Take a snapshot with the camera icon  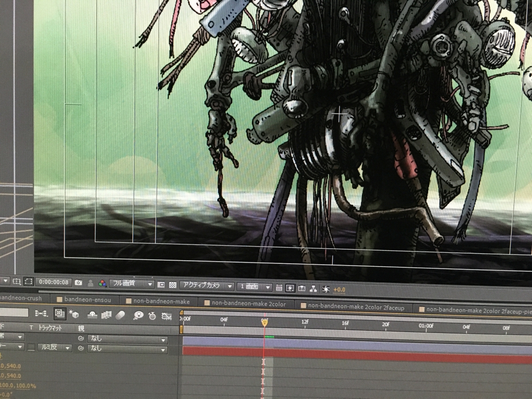tap(78, 282)
